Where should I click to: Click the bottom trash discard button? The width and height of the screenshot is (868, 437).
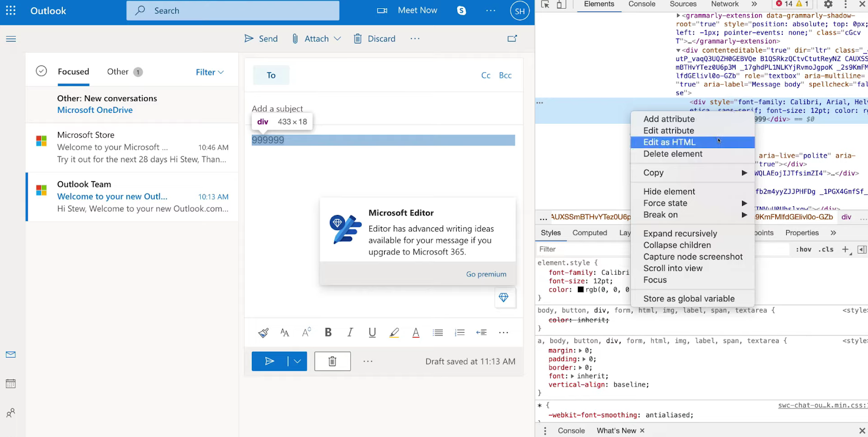pos(333,362)
